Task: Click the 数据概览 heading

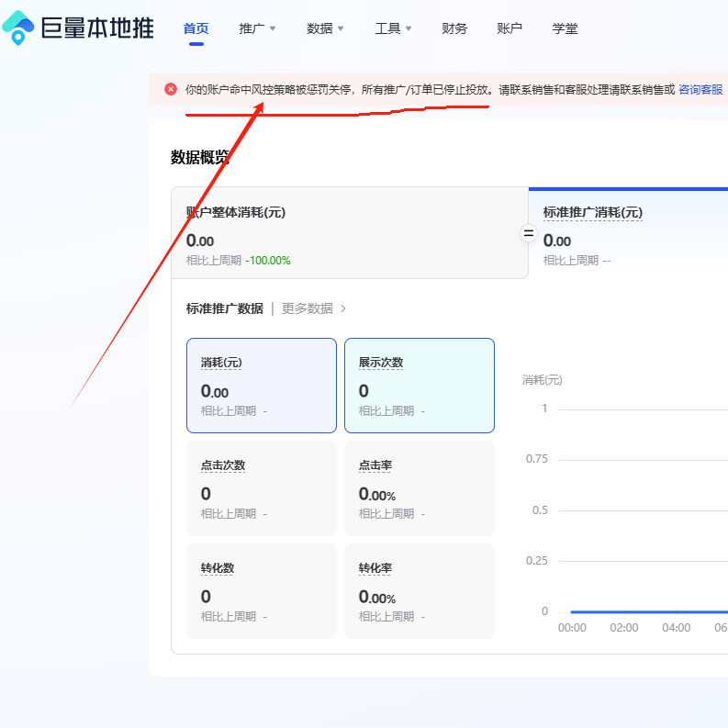Action: [200, 157]
